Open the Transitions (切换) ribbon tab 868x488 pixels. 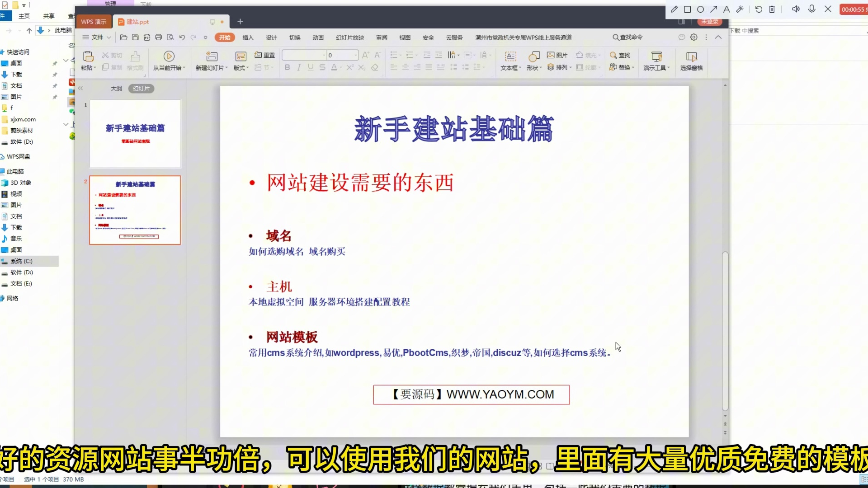point(295,38)
